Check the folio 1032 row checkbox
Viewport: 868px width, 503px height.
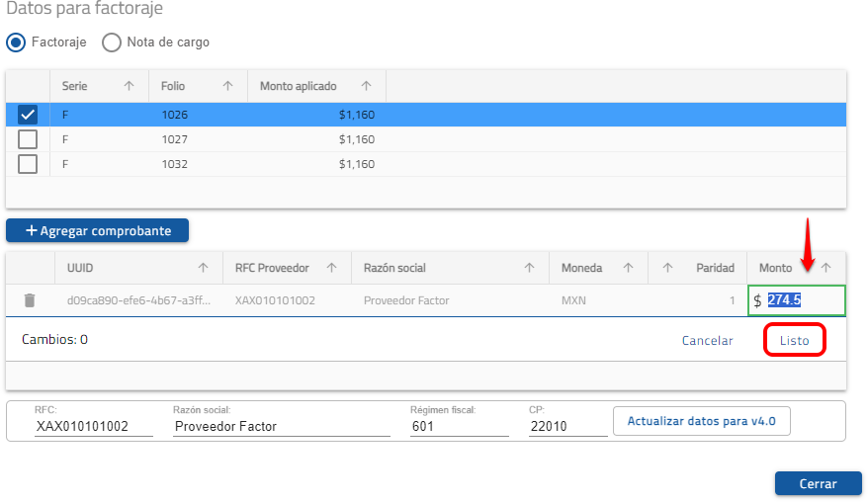coord(28,164)
